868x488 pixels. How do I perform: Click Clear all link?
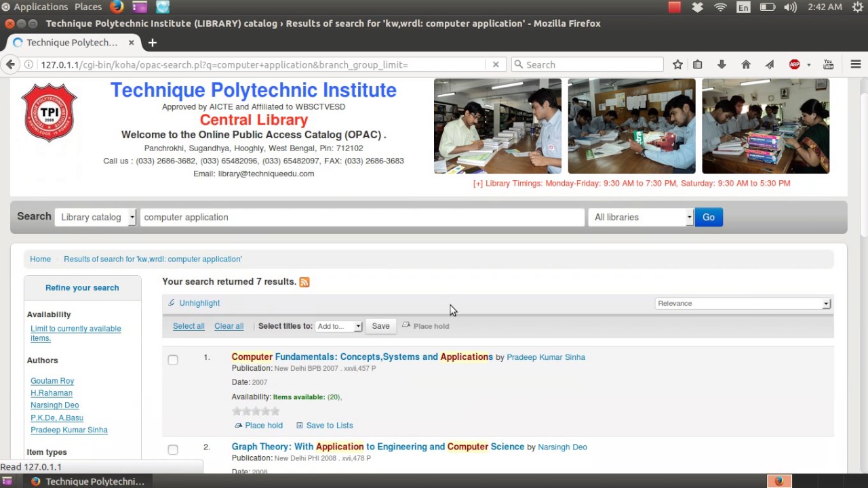(229, 326)
